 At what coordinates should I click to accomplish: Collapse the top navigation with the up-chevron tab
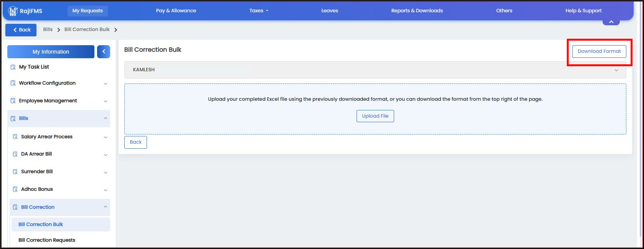611,22
